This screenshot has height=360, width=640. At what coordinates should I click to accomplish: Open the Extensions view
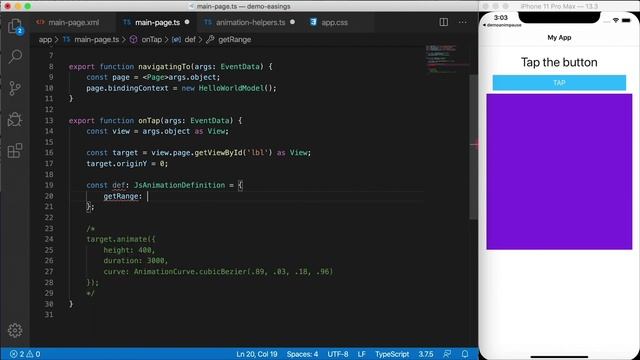click(x=15, y=151)
